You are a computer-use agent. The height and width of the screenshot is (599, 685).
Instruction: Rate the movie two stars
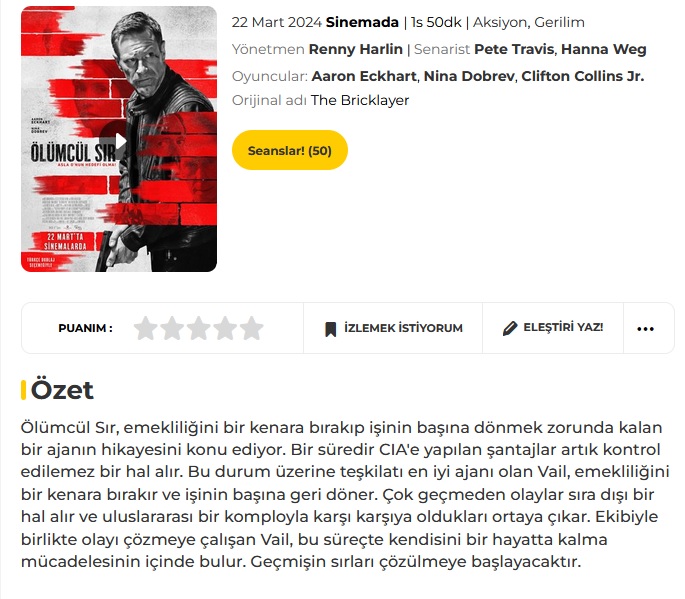pyautogui.click(x=172, y=328)
